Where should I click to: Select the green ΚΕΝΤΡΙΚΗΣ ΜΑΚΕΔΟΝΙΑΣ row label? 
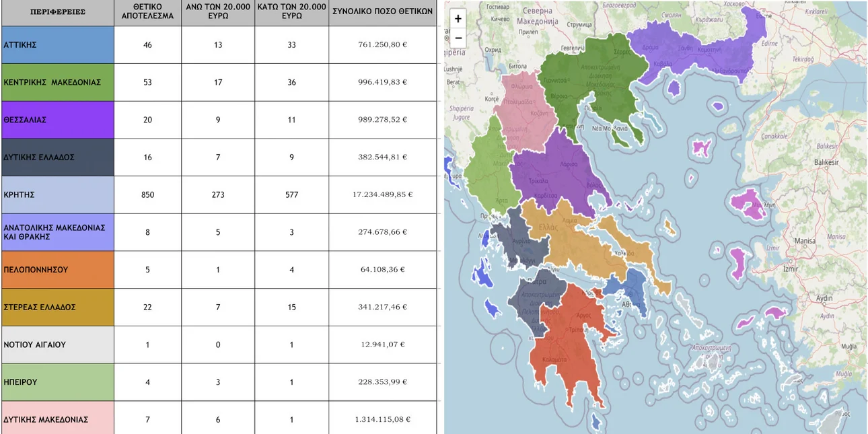58,82
